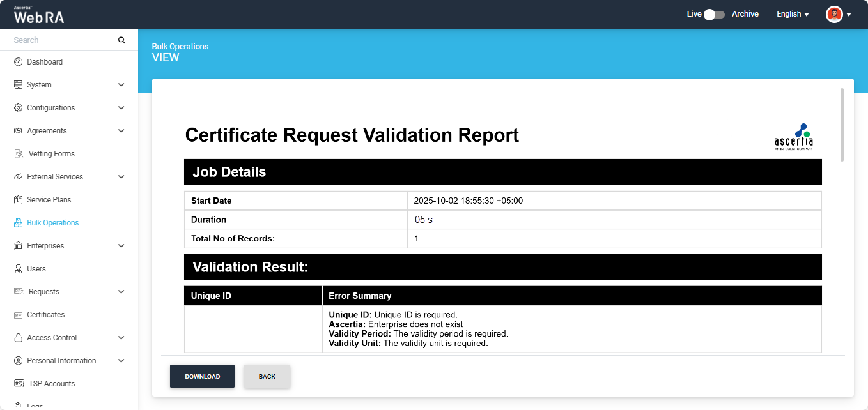Click the WebRA logo

point(39,15)
